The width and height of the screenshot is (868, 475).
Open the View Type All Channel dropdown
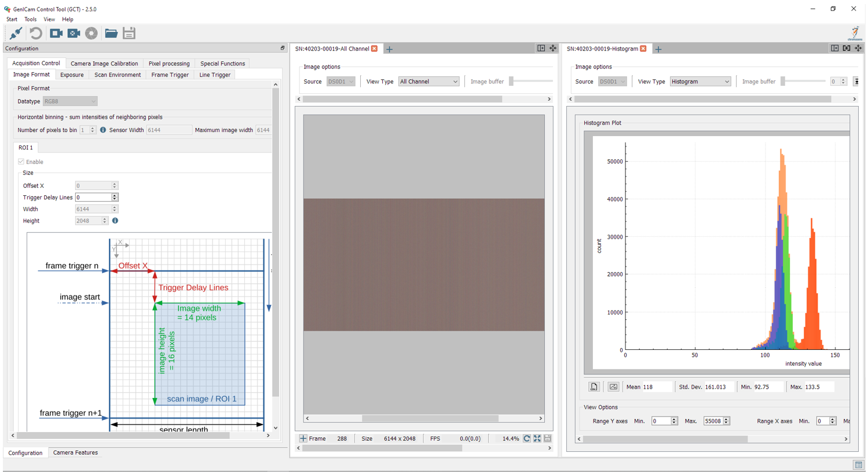[x=428, y=82]
